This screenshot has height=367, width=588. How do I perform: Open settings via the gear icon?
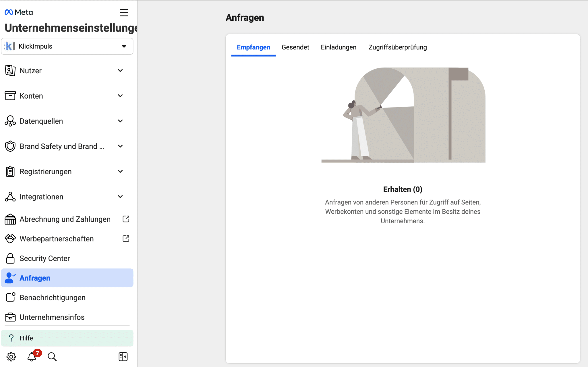(11, 356)
